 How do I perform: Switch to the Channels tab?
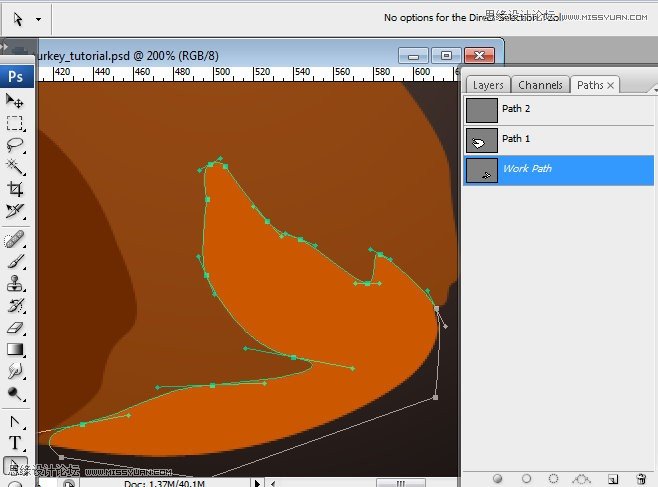540,85
